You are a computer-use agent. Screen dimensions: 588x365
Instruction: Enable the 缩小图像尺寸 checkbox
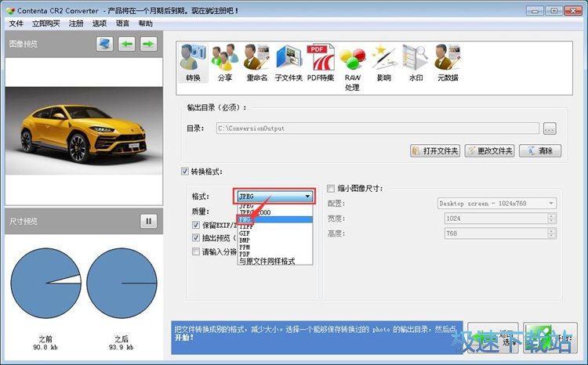pyautogui.click(x=331, y=189)
